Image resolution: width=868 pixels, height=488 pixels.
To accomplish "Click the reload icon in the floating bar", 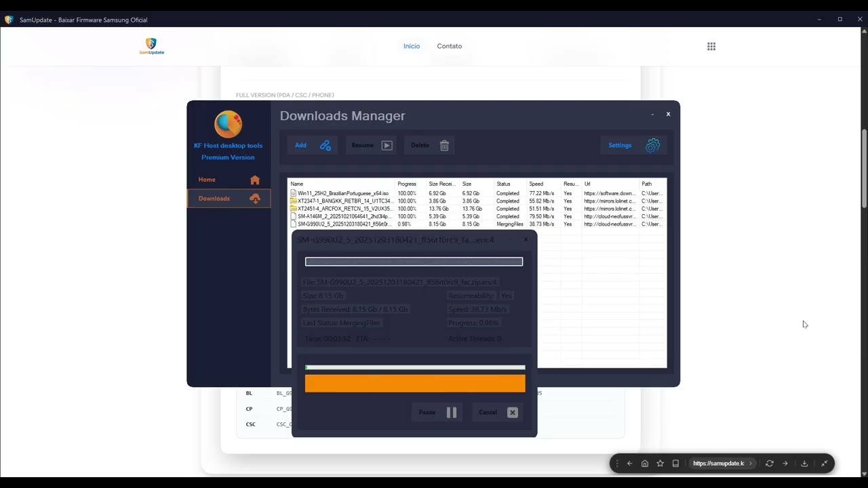I will click(769, 464).
